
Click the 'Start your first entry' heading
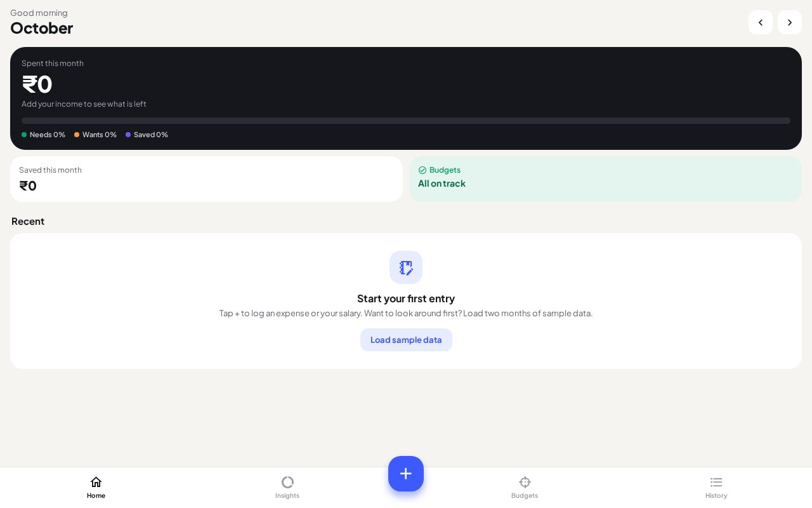(x=406, y=298)
